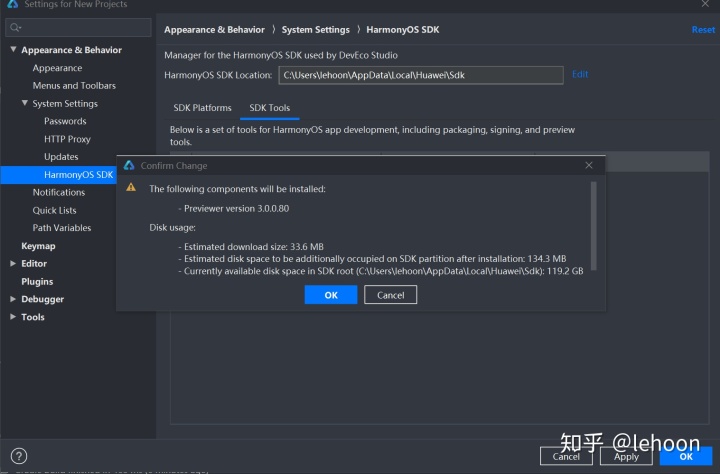This screenshot has height=474, width=720.
Task: Switch to the SDK Platforms tab
Action: (202, 108)
